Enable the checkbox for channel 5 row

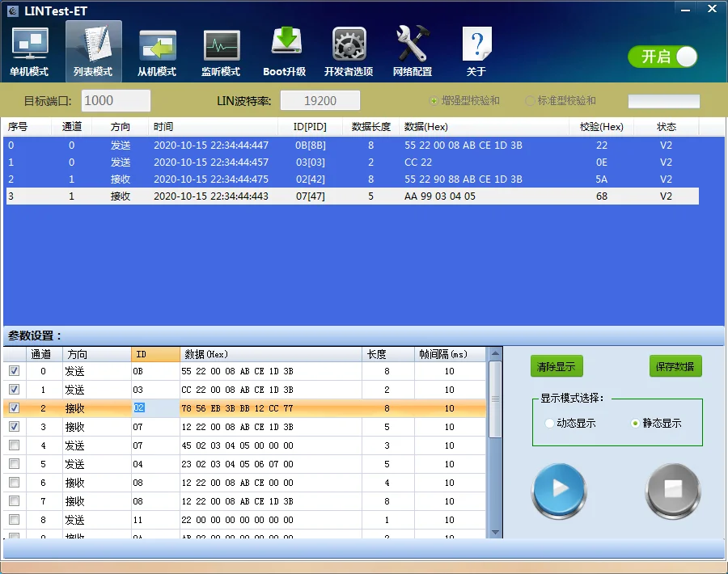(15, 463)
